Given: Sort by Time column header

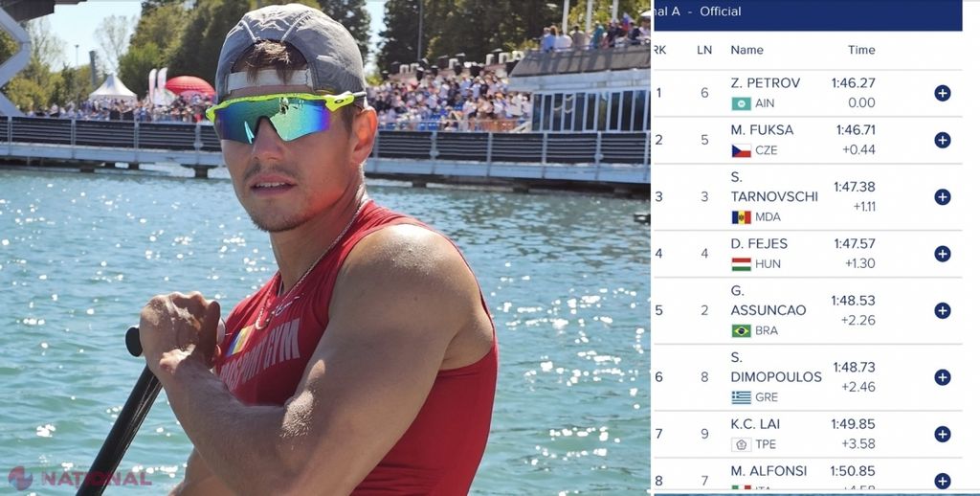Looking at the screenshot, I should (861, 50).
